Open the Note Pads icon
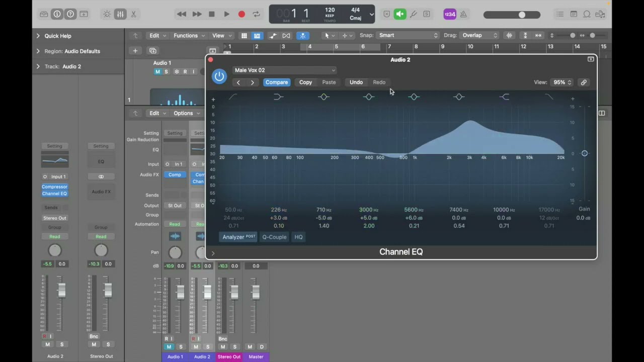Image resolution: width=644 pixels, height=362 pixels. click(x=574, y=14)
